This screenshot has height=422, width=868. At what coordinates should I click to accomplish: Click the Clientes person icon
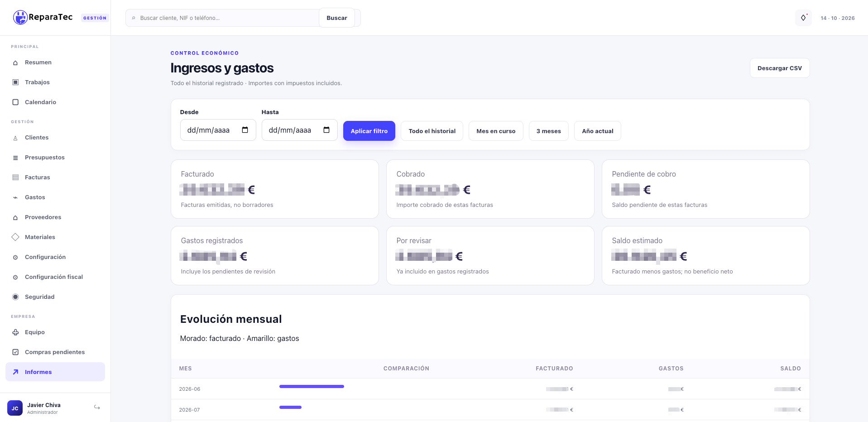[15, 138]
